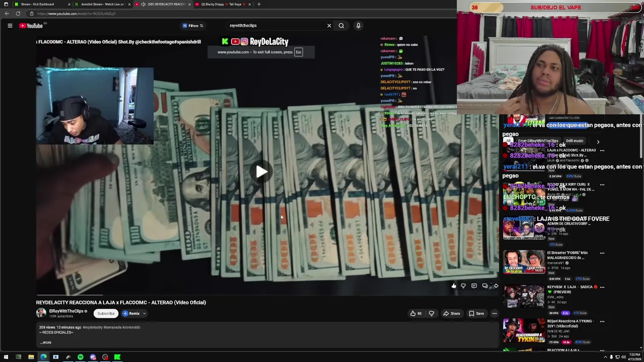This screenshot has width=644, height=362.
Task: Expand the description with ...more
Action: click(x=46, y=342)
